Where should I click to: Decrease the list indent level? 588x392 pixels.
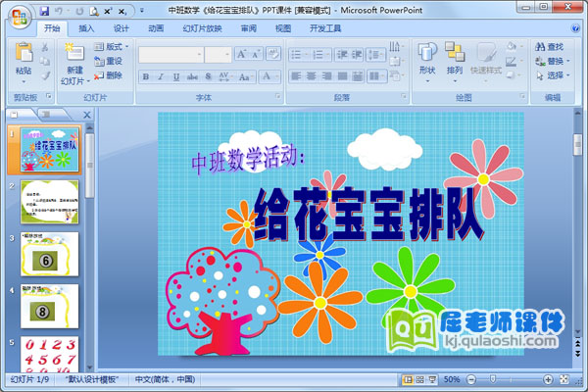(342, 55)
